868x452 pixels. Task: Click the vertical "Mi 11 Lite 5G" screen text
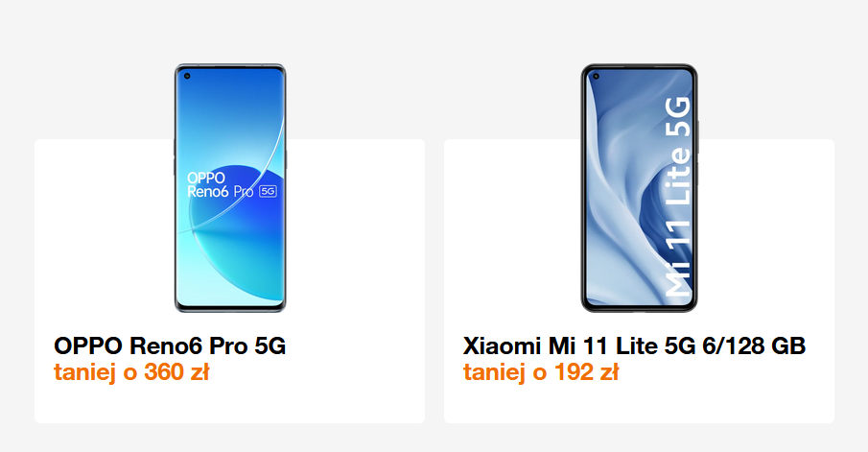coord(677,197)
